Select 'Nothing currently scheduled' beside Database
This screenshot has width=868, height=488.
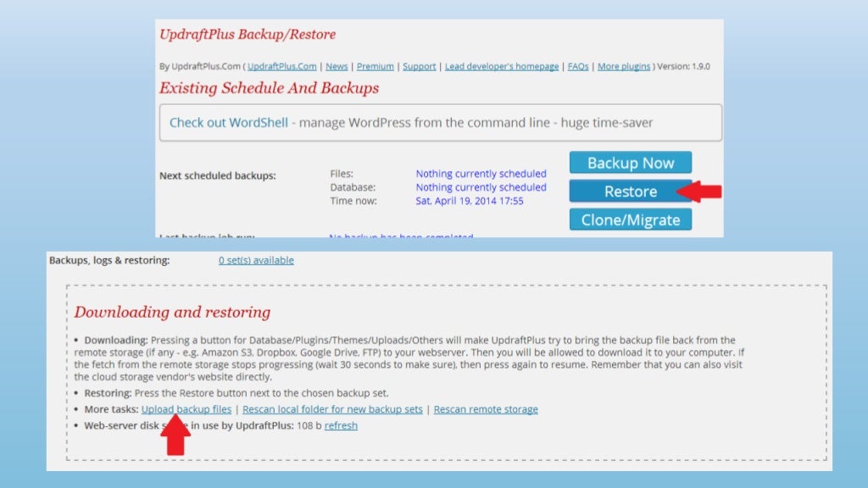[481, 187]
